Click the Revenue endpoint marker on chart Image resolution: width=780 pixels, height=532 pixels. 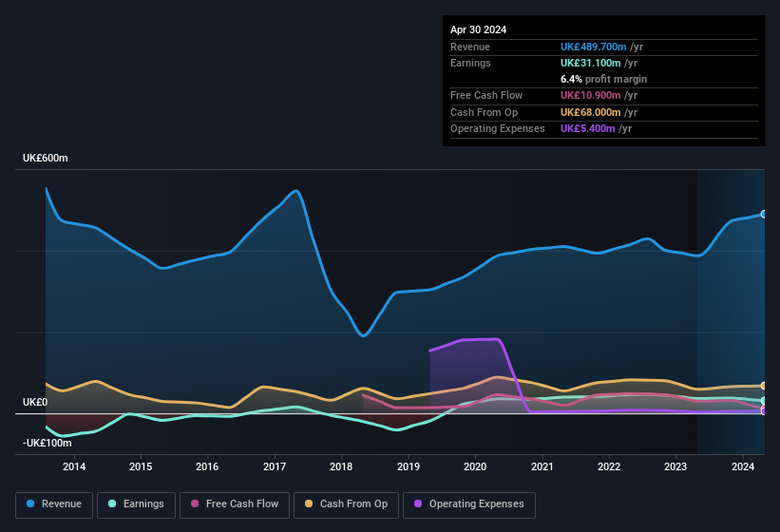pos(764,214)
